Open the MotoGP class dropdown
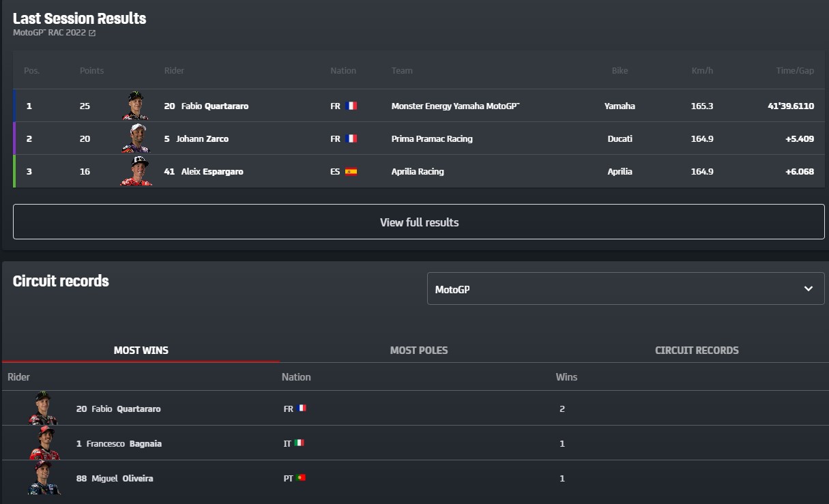Screen dimensions: 829x504 pos(625,288)
